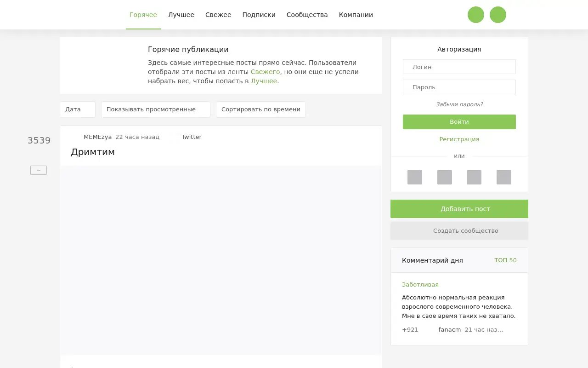Screen dimensions: 588x368
Task: Click the Войти button
Action: (x=459, y=122)
